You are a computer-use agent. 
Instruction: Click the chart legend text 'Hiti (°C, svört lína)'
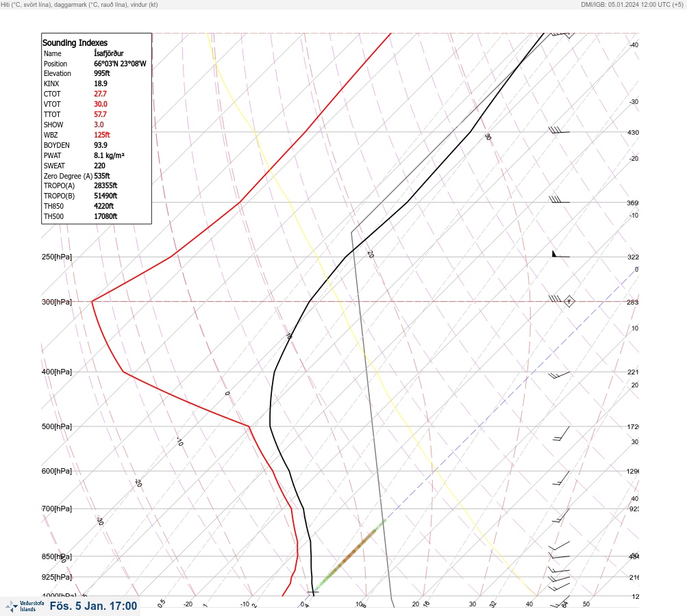[x=26, y=4]
